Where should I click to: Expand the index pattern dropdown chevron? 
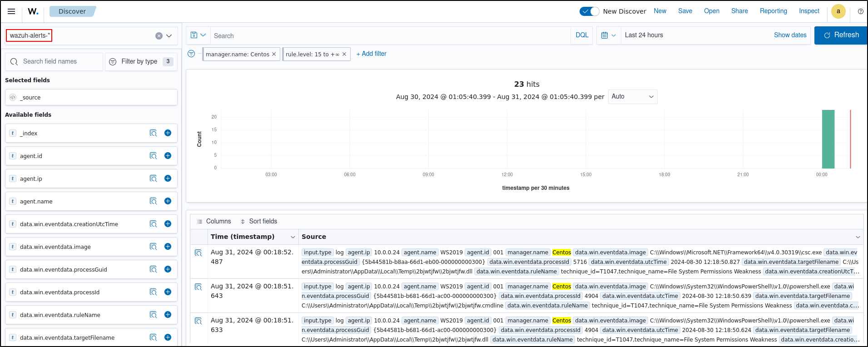pos(169,36)
